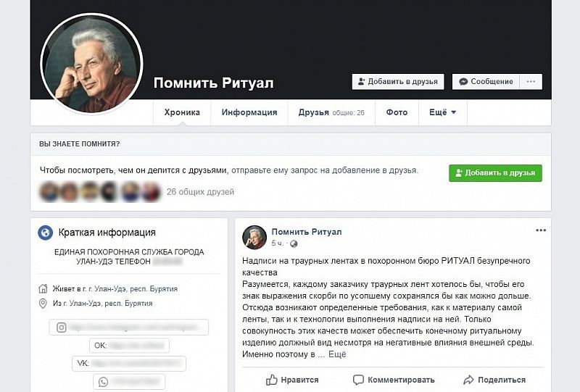Expand the post text via Ещё link
The image size is (580, 392).
[337, 354]
